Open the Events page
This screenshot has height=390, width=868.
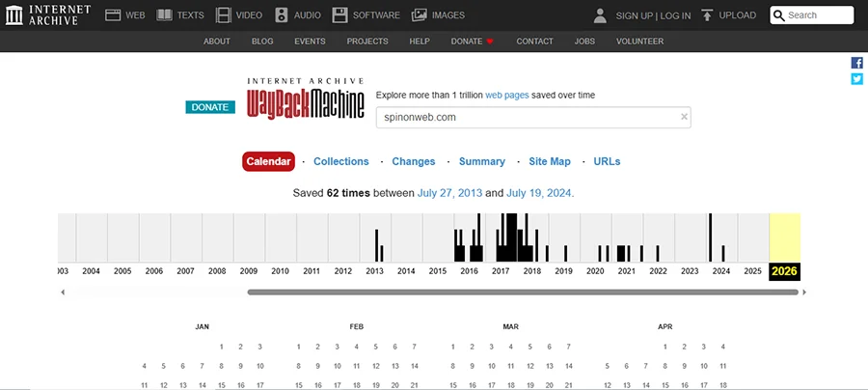(x=310, y=41)
